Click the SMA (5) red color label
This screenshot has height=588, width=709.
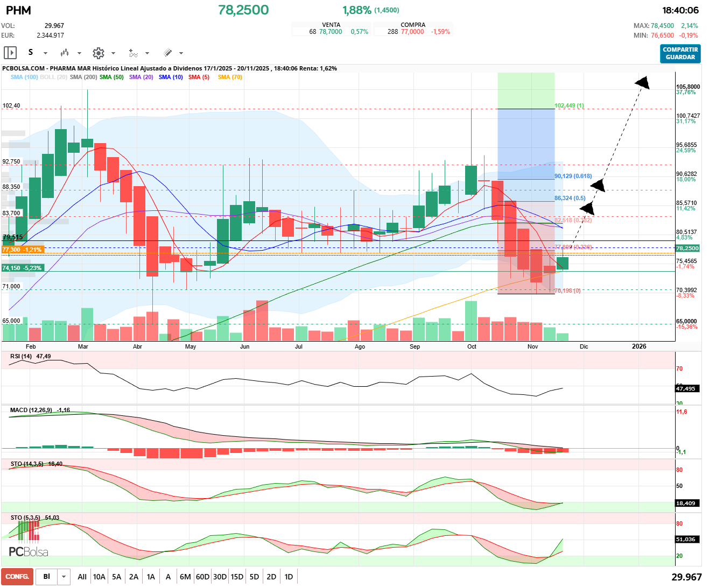coord(199,77)
